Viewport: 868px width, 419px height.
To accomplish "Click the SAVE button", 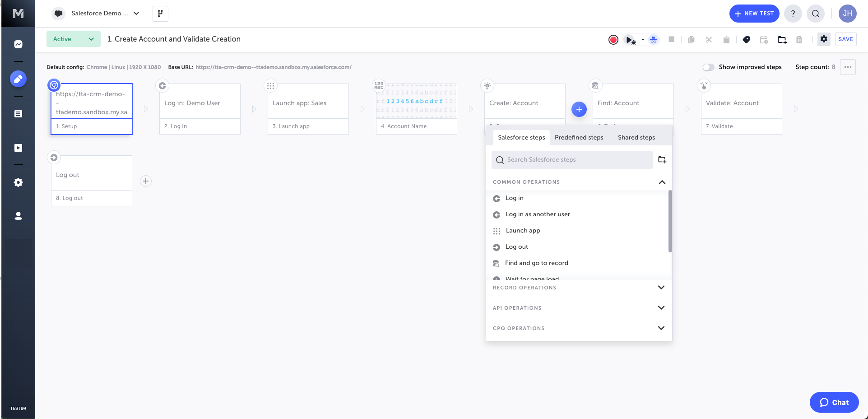I will coord(845,39).
